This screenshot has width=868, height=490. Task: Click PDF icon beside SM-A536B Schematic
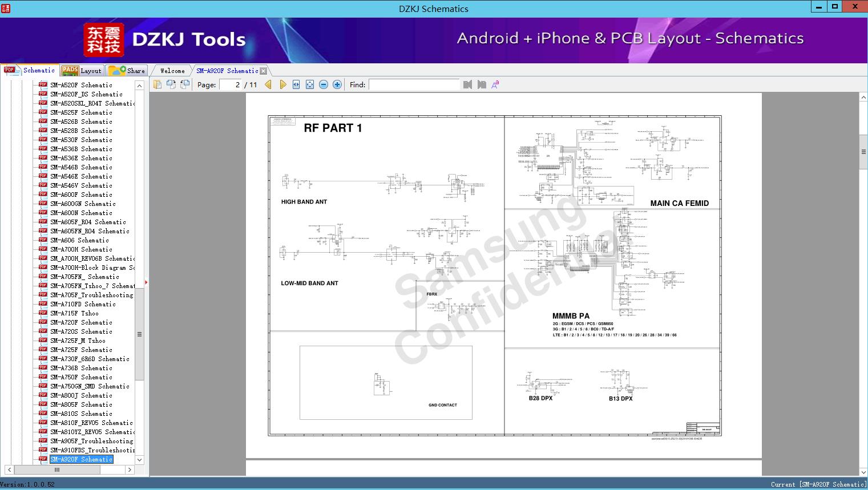coord(43,148)
